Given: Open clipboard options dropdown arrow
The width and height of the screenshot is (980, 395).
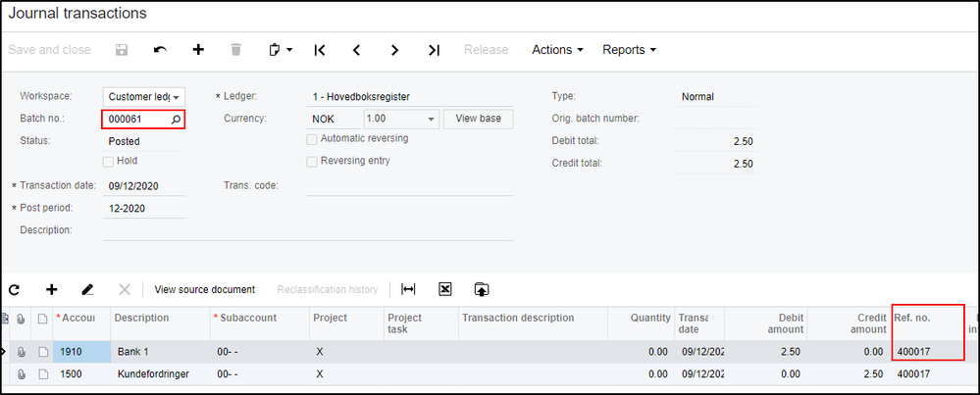Looking at the screenshot, I should [290, 50].
